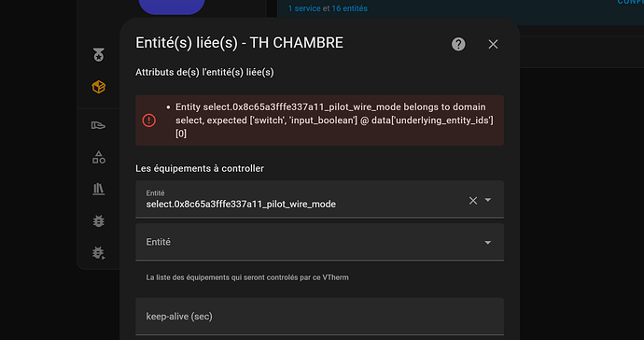The height and width of the screenshot is (340, 644).
Task: Select the orange cube sidebar icon
Action: pos(99,87)
